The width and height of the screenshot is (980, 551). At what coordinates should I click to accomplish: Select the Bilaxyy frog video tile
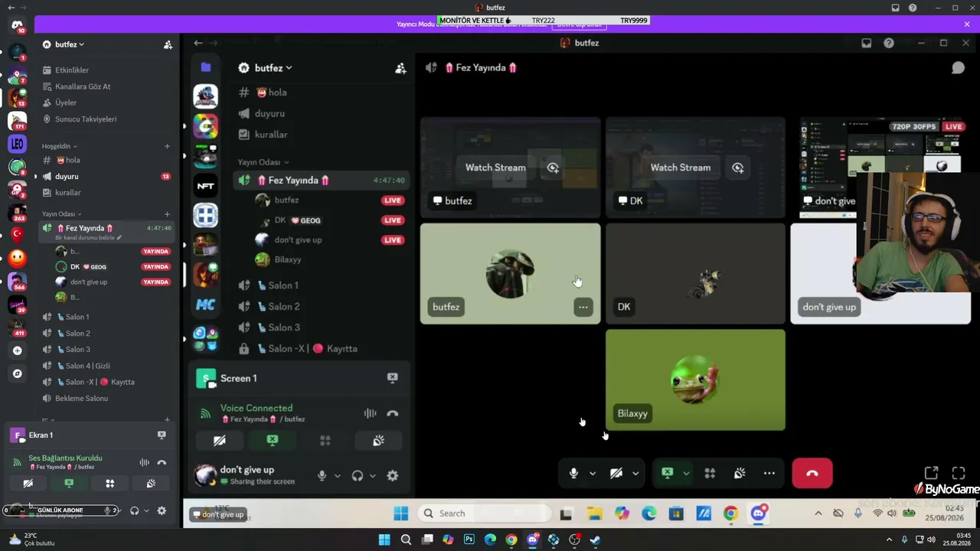tap(695, 380)
